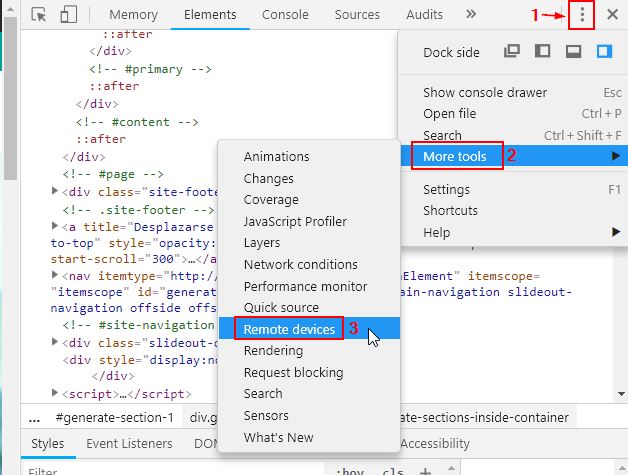Toggle the .cls classes button

pyautogui.click(x=392, y=471)
